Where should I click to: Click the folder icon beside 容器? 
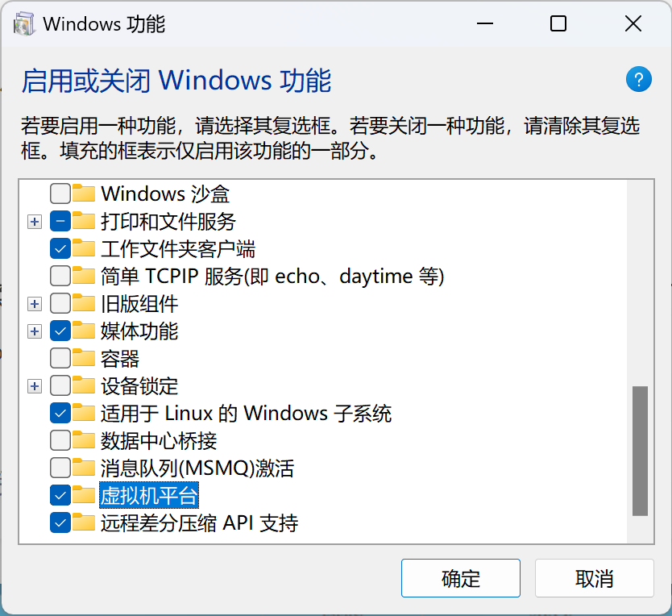[x=84, y=358]
